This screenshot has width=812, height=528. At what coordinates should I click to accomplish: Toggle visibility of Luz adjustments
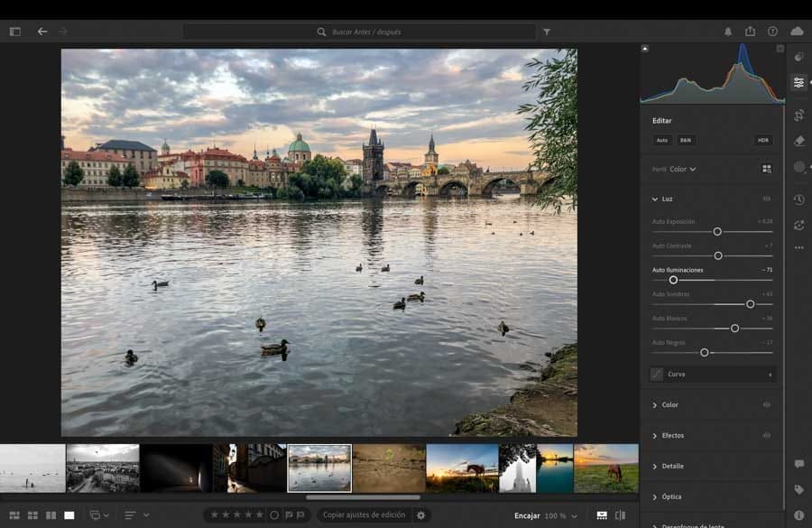pyautogui.click(x=766, y=199)
